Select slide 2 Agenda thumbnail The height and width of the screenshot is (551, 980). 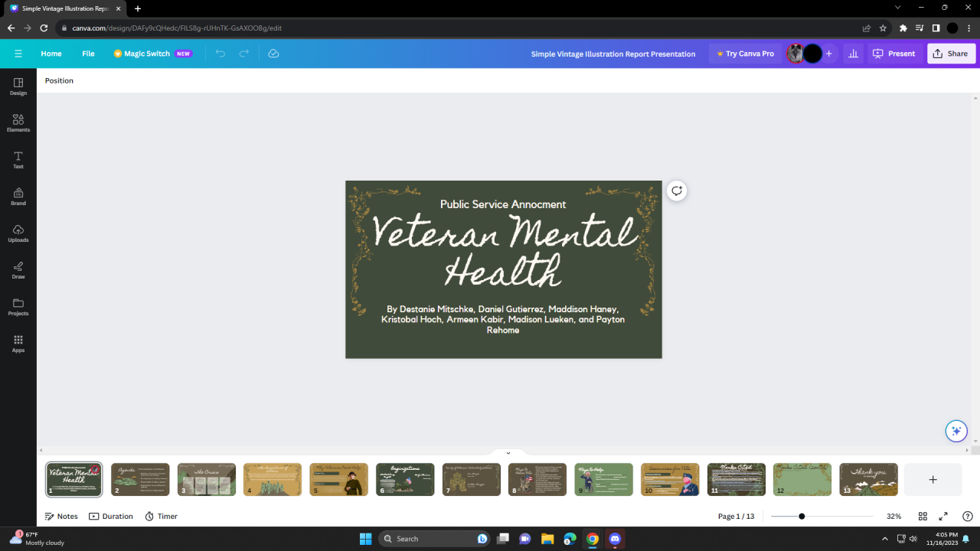(x=140, y=479)
